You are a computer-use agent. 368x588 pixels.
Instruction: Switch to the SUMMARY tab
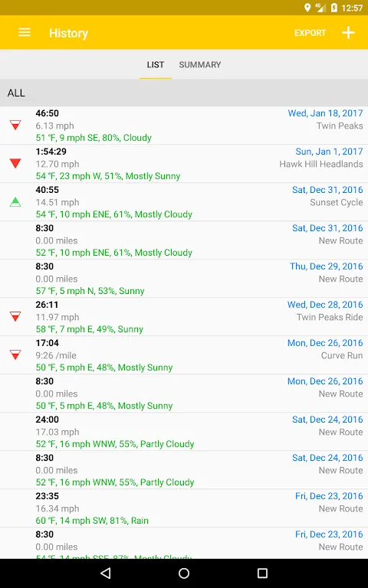[200, 64]
